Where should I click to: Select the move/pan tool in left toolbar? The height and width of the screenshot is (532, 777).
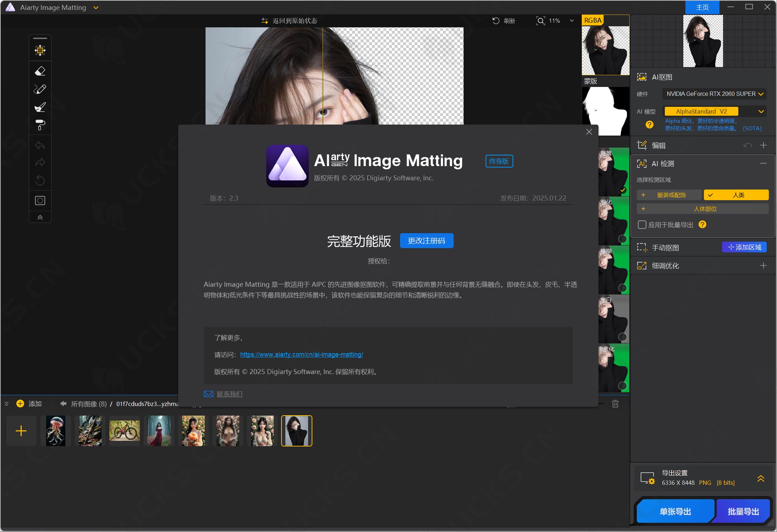40,50
